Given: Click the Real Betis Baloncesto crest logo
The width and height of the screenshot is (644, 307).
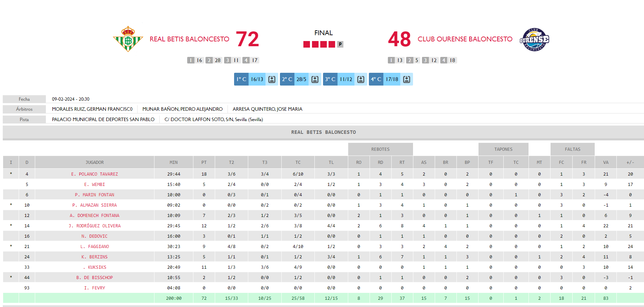Looking at the screenshot, I should [x=128, y=39].
